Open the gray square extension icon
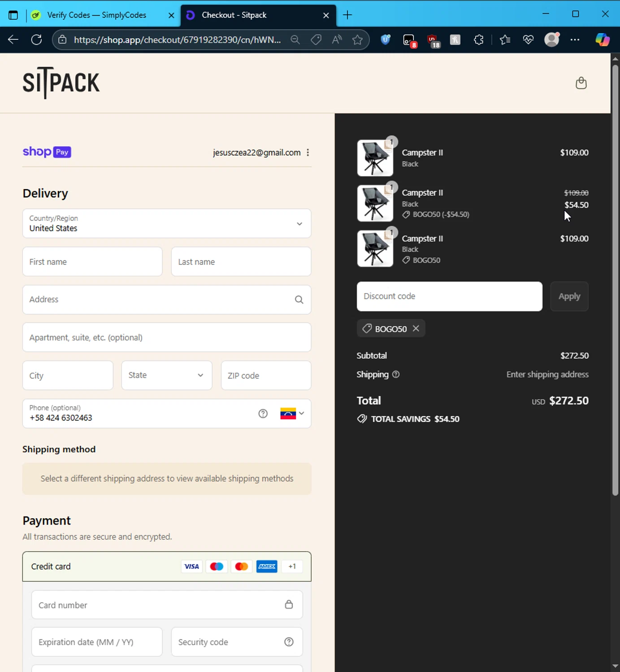 click(455, 40)
